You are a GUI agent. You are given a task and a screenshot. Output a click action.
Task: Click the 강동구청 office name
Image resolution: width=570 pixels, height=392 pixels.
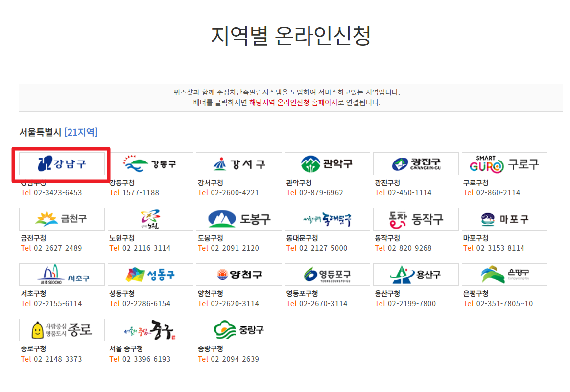122,183
